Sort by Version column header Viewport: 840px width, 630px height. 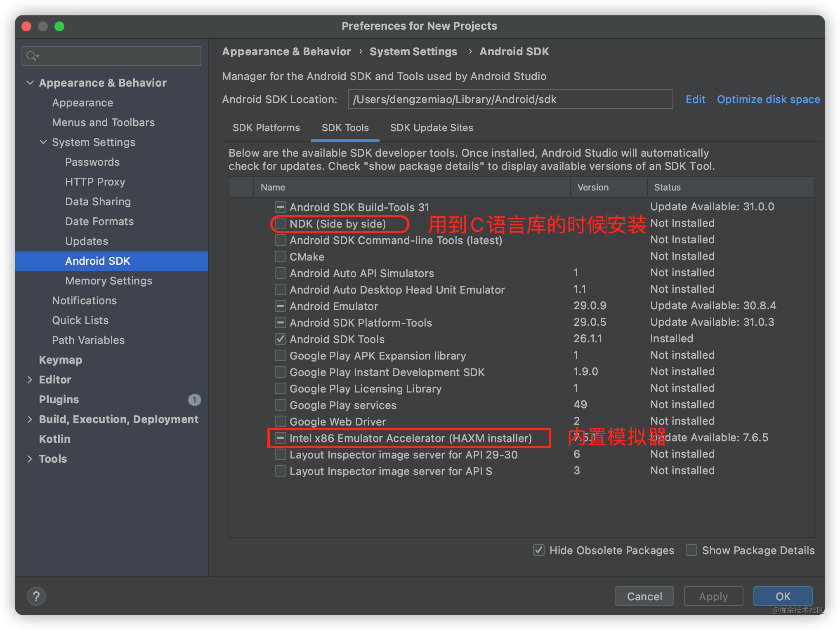(609, 187)
